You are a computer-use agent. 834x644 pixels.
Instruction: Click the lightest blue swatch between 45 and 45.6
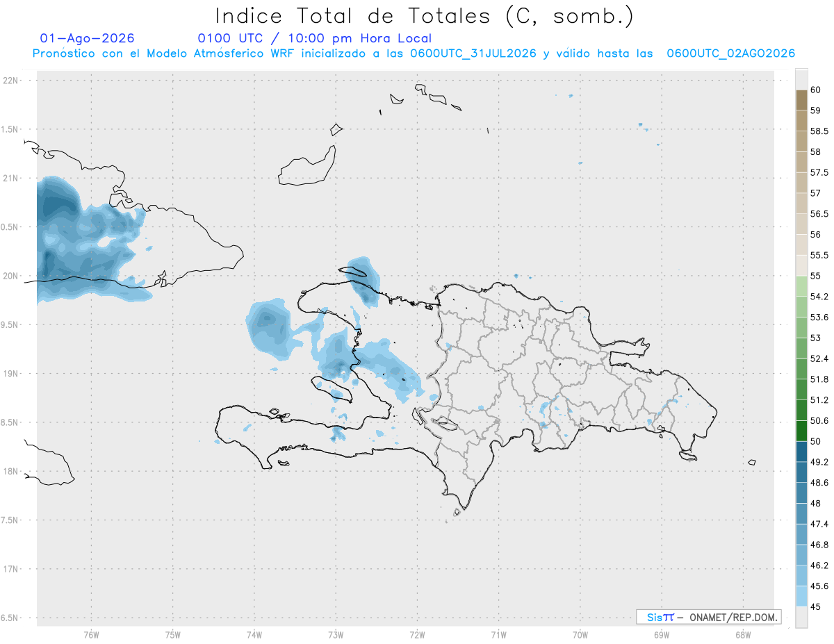(x=801, y=596)
